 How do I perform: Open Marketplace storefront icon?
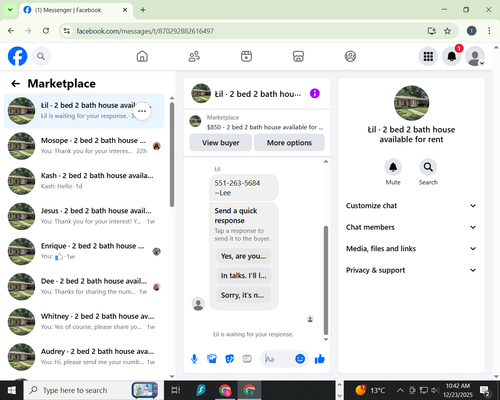pyautogui.click(x=298, y=56)
